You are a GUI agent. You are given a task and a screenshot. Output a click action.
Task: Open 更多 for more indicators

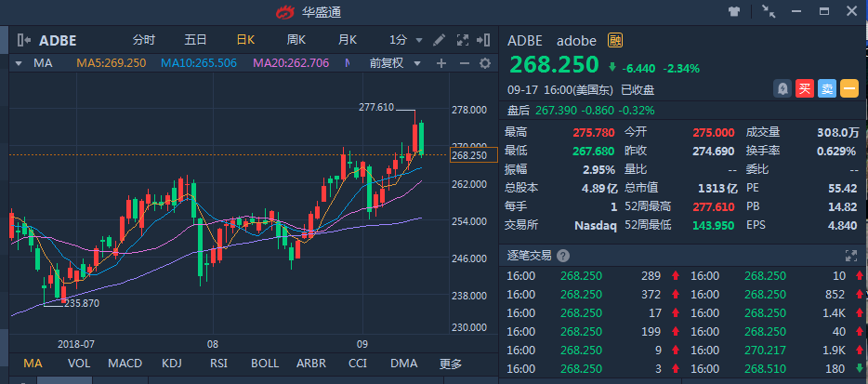450,364
